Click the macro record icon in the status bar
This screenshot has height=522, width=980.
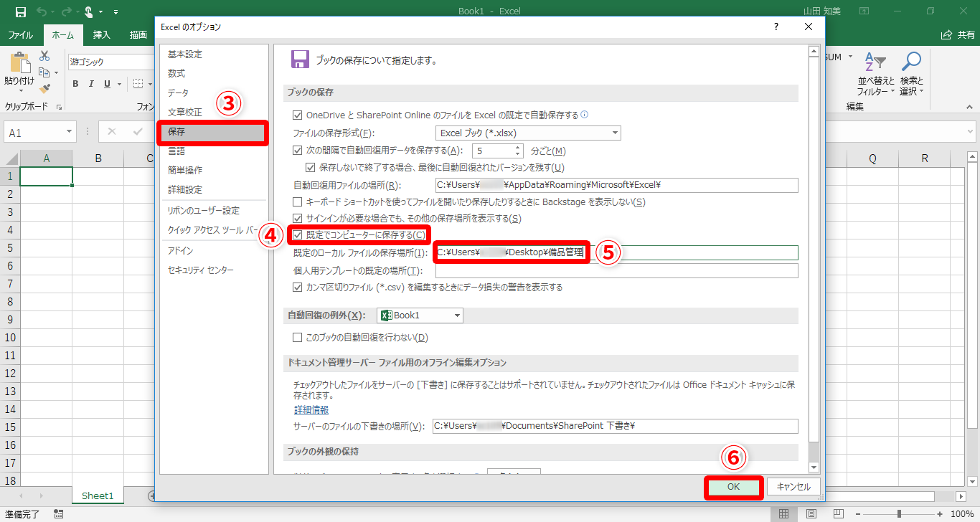[x=58, y=514]
